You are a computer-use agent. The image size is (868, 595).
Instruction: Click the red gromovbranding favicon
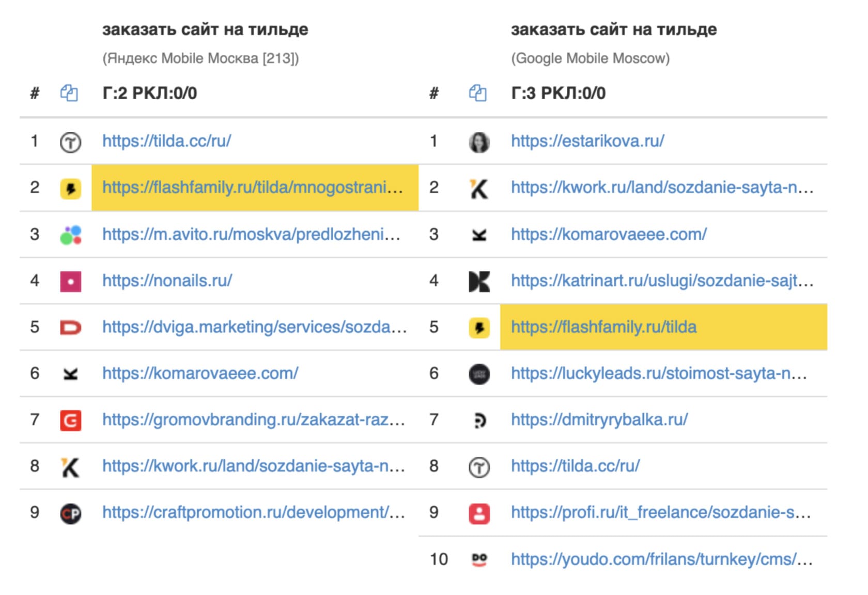70,420
